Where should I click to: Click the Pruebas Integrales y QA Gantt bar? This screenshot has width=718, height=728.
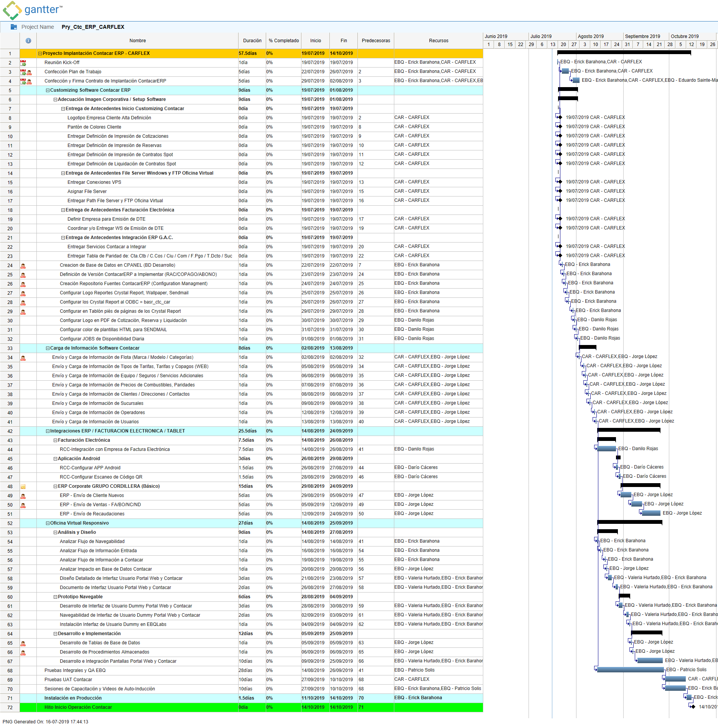coord(630,670)
